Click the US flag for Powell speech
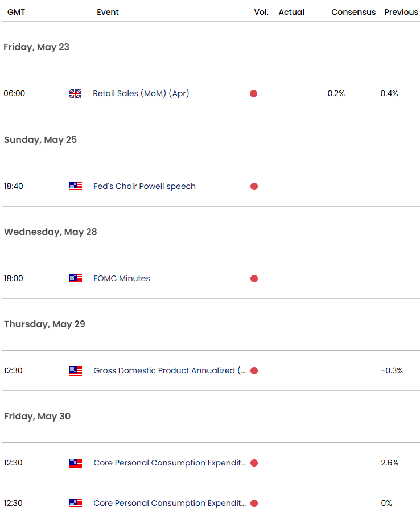This screenshot has height=515, width=420. [75, 186]
